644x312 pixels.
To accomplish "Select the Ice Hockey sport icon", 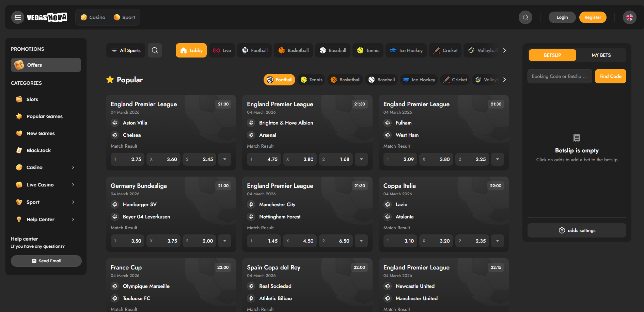I will click(406, 50).
